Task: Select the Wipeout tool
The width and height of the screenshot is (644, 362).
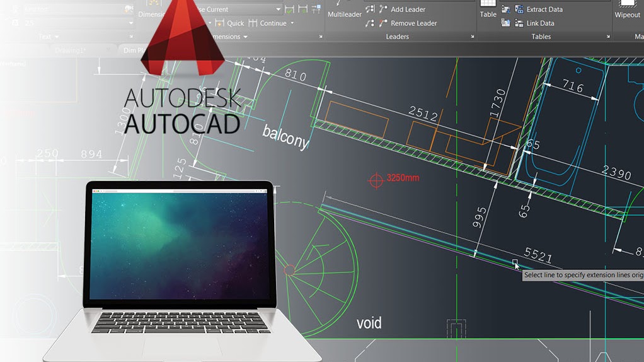Action: tap(627, 9)
